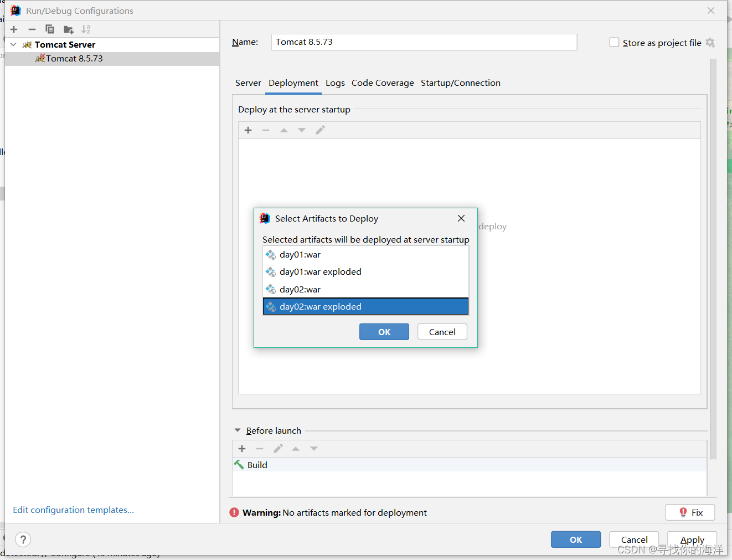This screenshot has height=560, width=732.
Task: Select Tomcat 8.5.73 configuration in tree
Action: [112, 59]
